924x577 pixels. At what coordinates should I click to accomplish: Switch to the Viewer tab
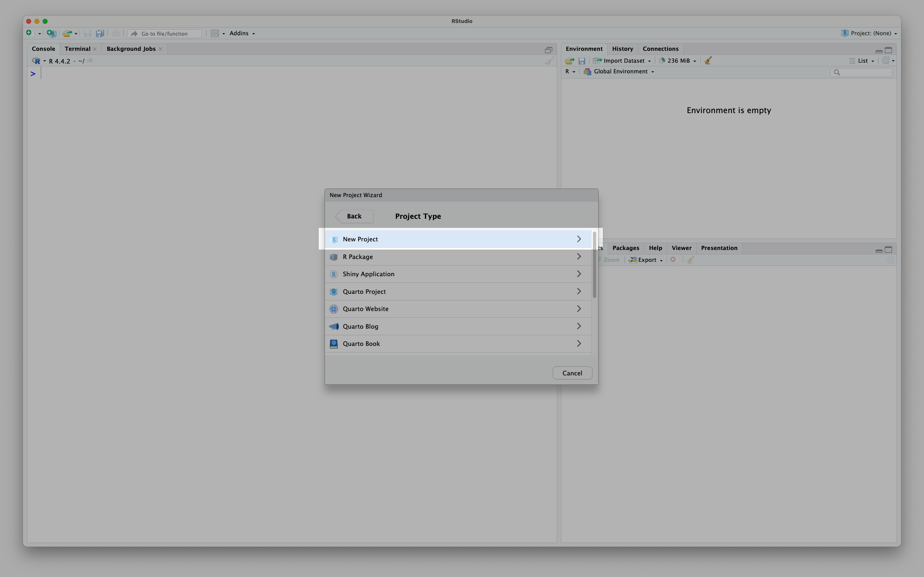tap(681, 248)
